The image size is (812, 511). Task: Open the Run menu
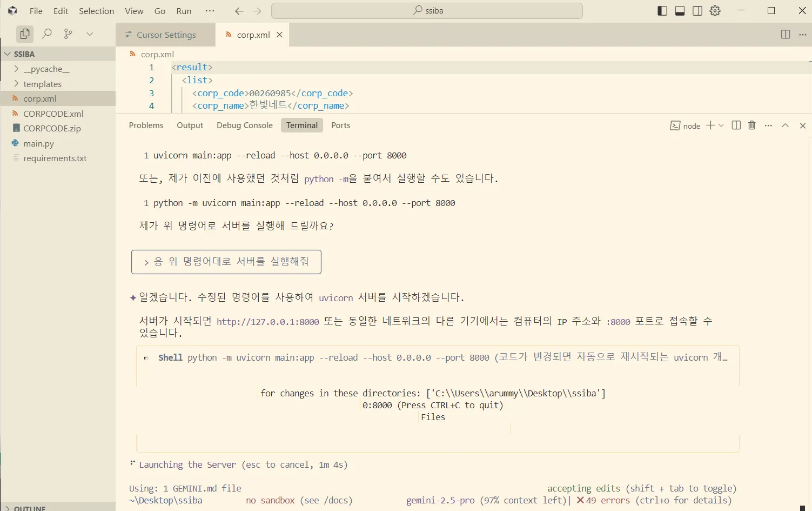pyautogui.click(x=184, y=11)
